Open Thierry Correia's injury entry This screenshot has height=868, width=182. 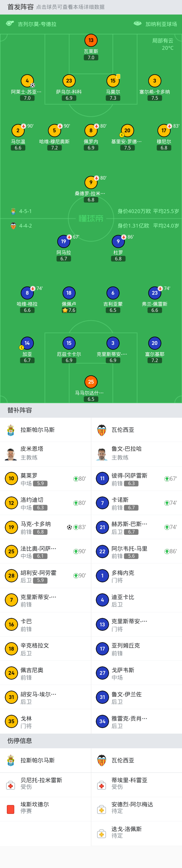[136, 783]
